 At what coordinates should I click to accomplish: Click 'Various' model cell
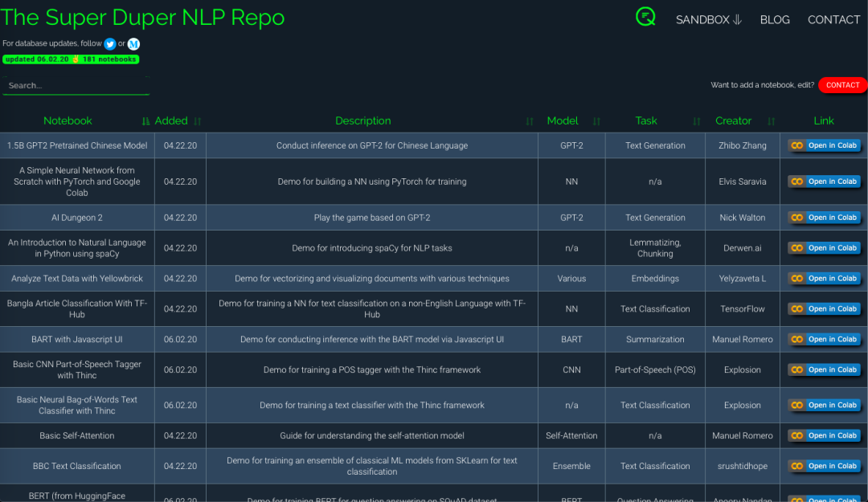[571, 279]
